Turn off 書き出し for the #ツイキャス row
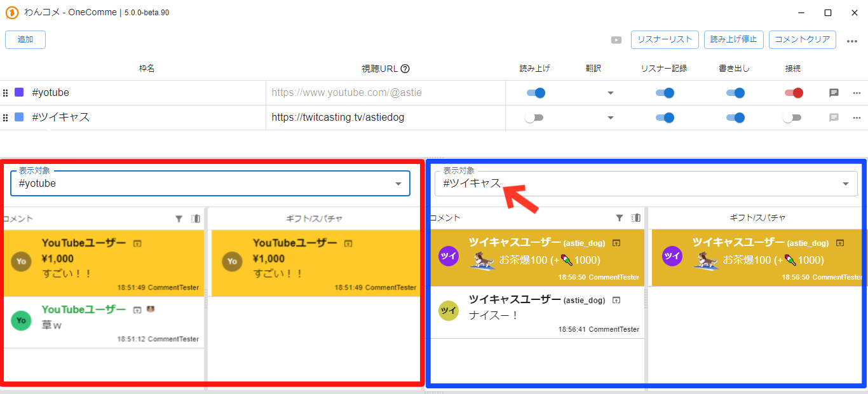Image resolution: width=868 pixels, height=394 pixels. [x=735, y=118]
